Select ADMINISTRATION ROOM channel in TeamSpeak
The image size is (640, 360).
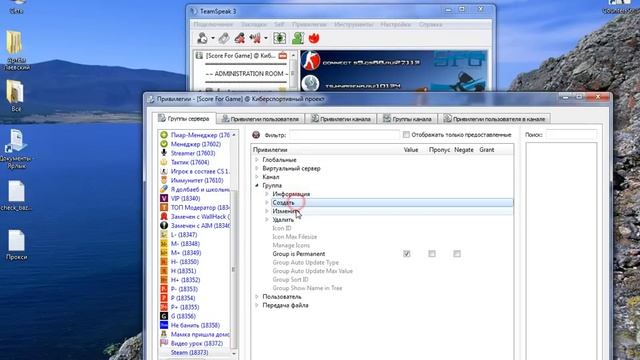[x=247, y=74]
